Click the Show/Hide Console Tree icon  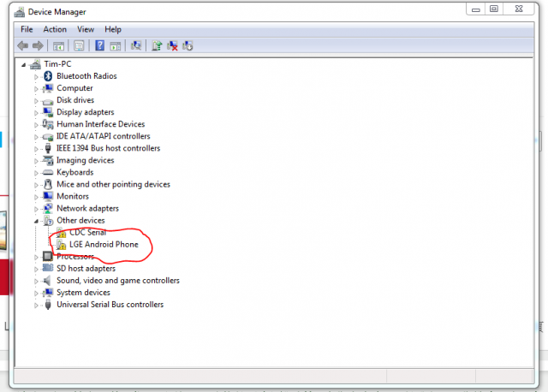click(58, 45)
